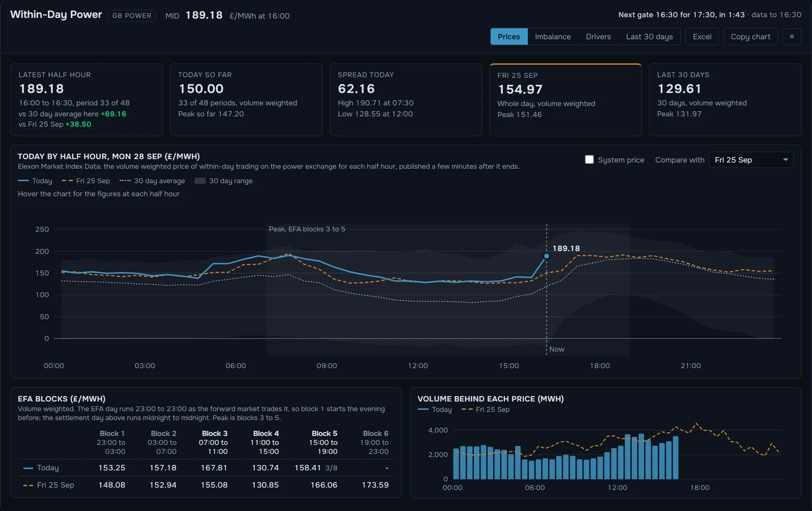Select the Spread Today card
The height and width of the screenshot is (511, 812).
point(406,100)
